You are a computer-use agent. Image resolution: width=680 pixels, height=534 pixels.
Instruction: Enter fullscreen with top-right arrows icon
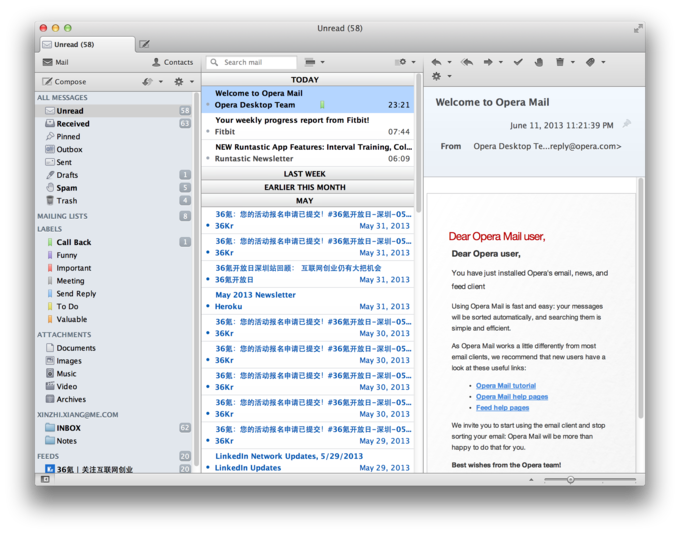pos(638,29)
